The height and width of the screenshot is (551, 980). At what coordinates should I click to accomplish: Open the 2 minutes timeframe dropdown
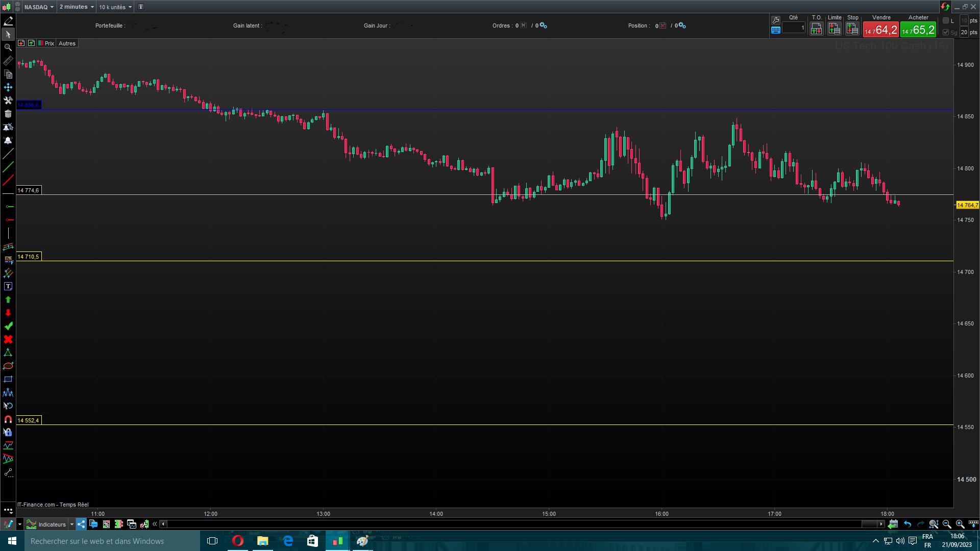coord(77,7)
